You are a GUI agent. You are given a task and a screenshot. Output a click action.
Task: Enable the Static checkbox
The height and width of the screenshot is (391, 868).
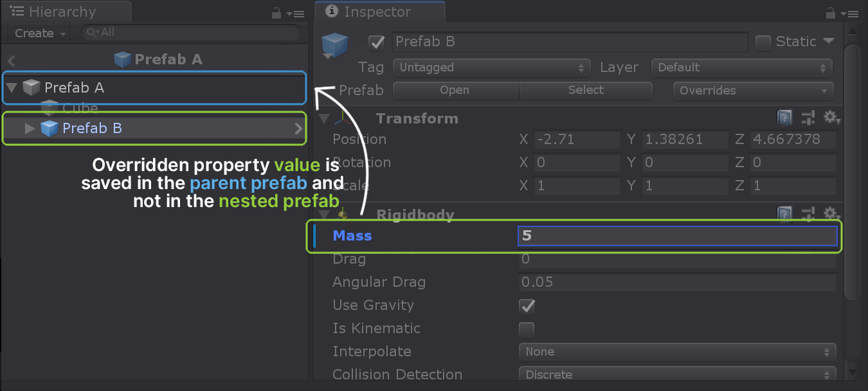(x=763, y=42)
